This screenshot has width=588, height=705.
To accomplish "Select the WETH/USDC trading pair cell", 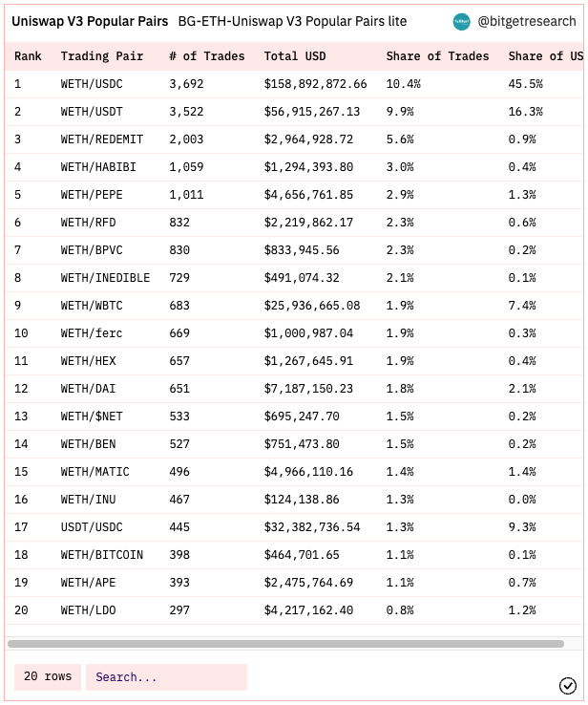I will coord(92,84).
